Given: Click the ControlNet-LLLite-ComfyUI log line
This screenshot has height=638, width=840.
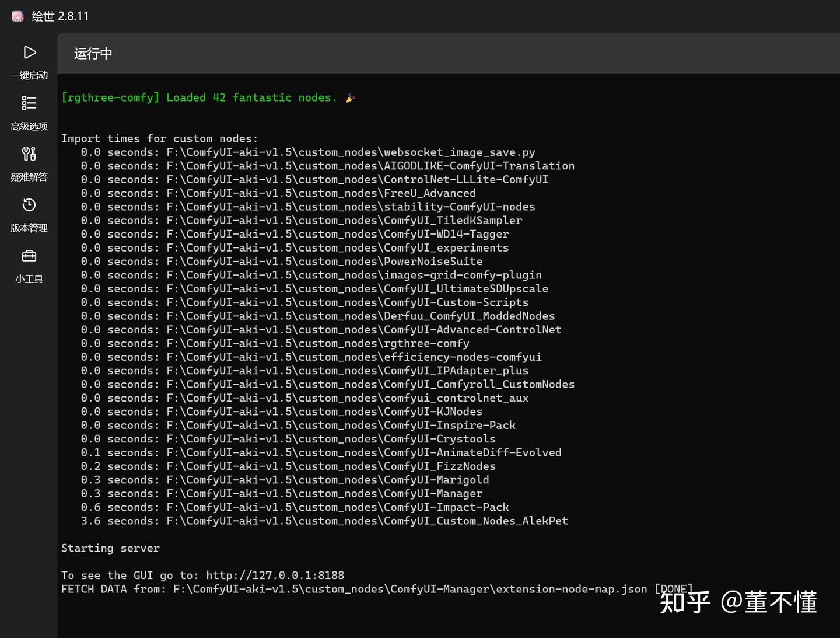Looking at the screenshot, I should coord(314,179).
